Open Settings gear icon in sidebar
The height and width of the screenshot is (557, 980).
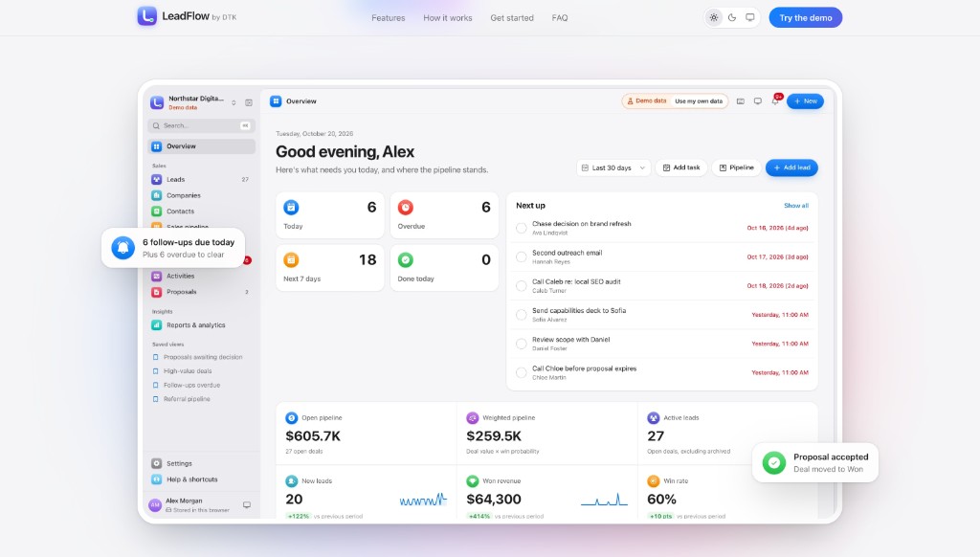coord(157,463)
